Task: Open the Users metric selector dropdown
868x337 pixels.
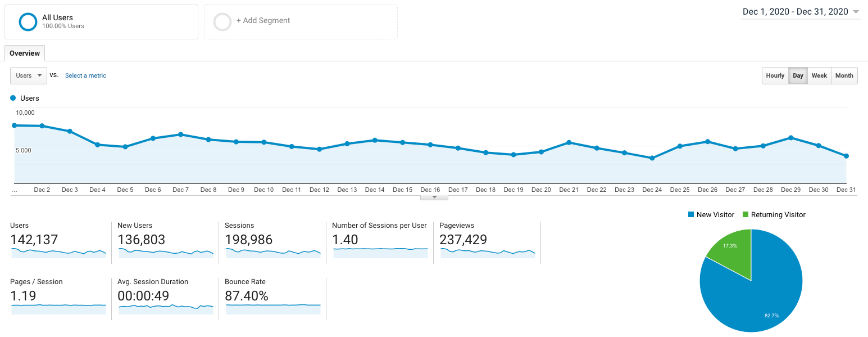Action: point(28,75)
